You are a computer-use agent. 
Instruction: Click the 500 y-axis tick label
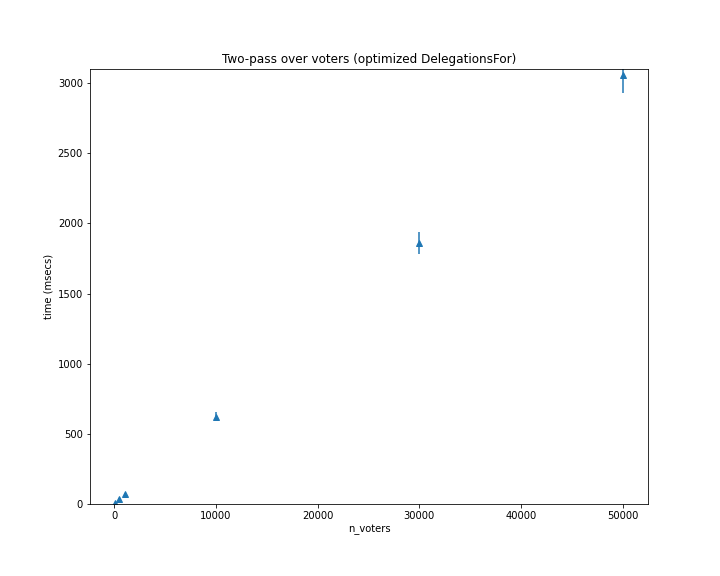coord(73,434)
